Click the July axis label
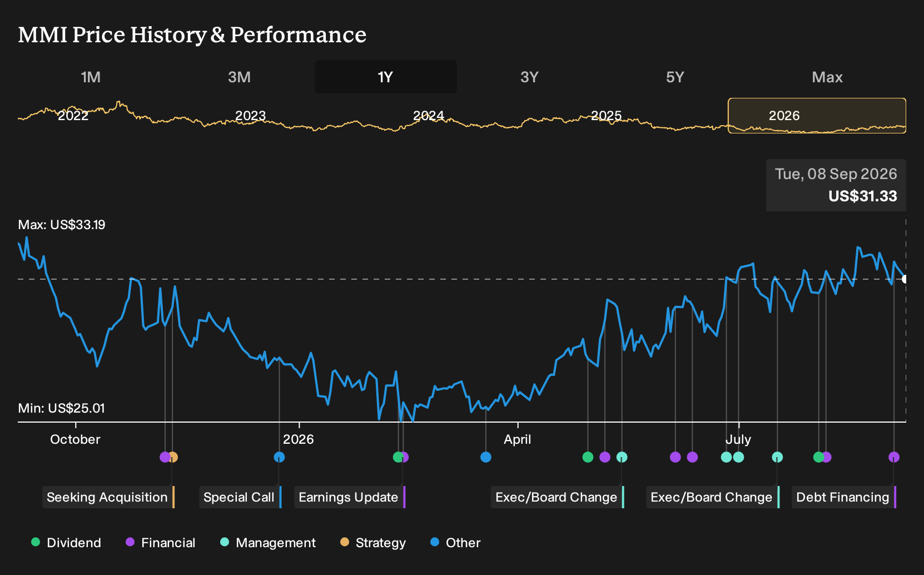This screenshot has width=924, height=575. click(x=738, y=439)
